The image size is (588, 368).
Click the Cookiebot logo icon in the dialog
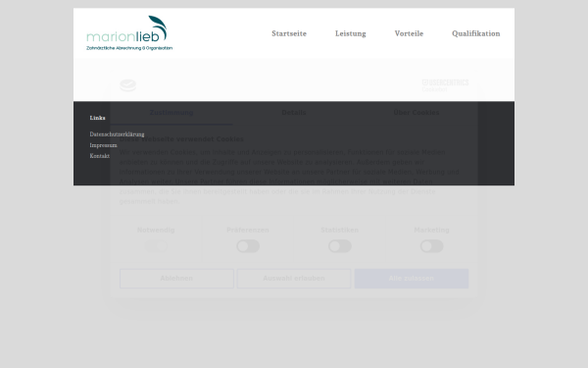click(x=127, y=85)
